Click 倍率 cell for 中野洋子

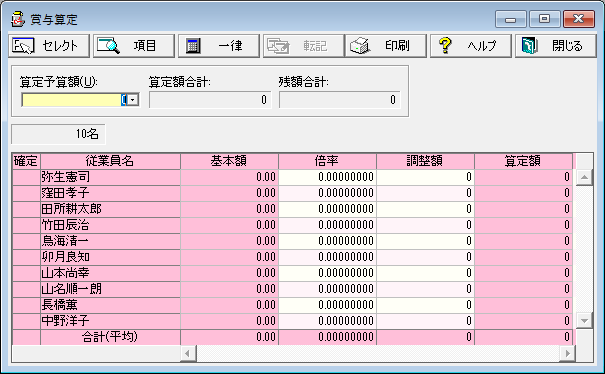pos(327,321)
